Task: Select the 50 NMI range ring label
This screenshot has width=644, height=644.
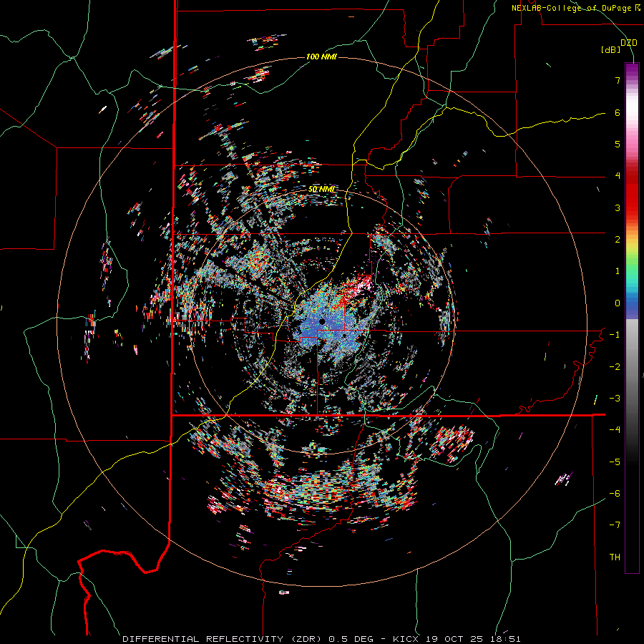Action: pos(321,190)
